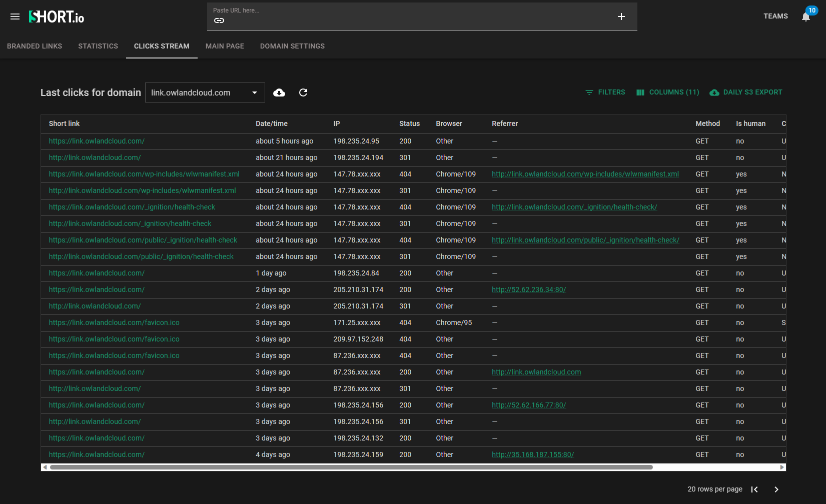Open the Filters panel
Viewport: 826px width, 504px height.
coord(605,92)
